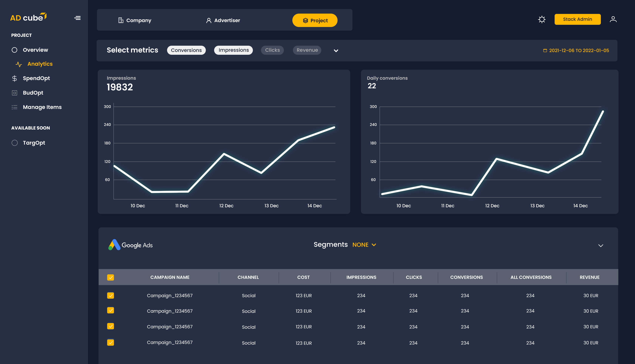This screenshot has height=364, width=635.
Task: Click calendar icon beside date range
Action: click(x=545, y=50)
